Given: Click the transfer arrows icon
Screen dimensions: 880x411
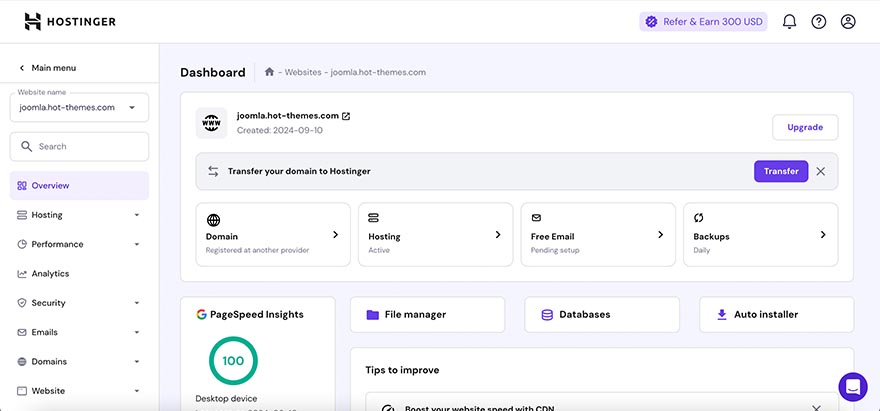Looking at the screenshot, I should (x=213, y=171).
